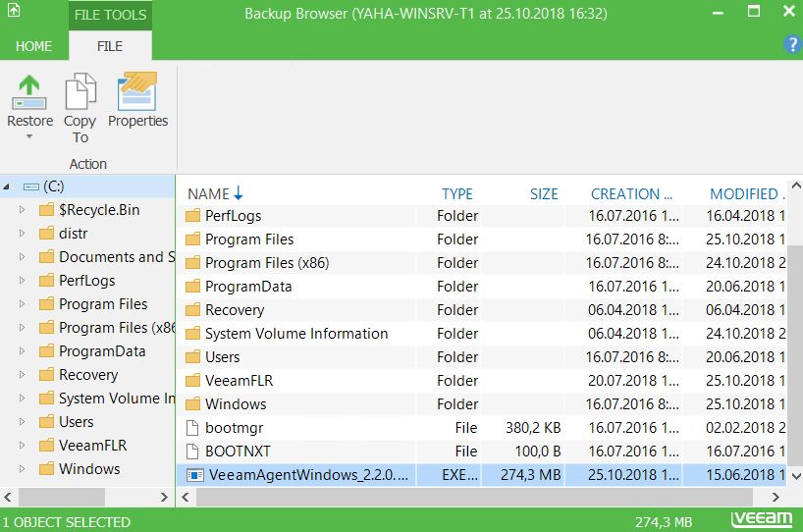
Task: Select PerfLogs folder in file list
Action: point(481,216)
